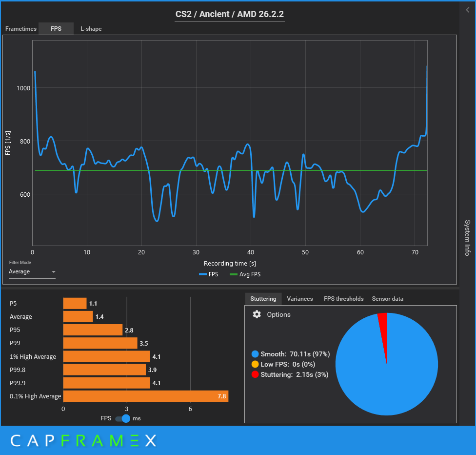Screen dimensions: 476x455
Task: Click the CS2 / Ancient / AMD title
Action: point(230,14)
